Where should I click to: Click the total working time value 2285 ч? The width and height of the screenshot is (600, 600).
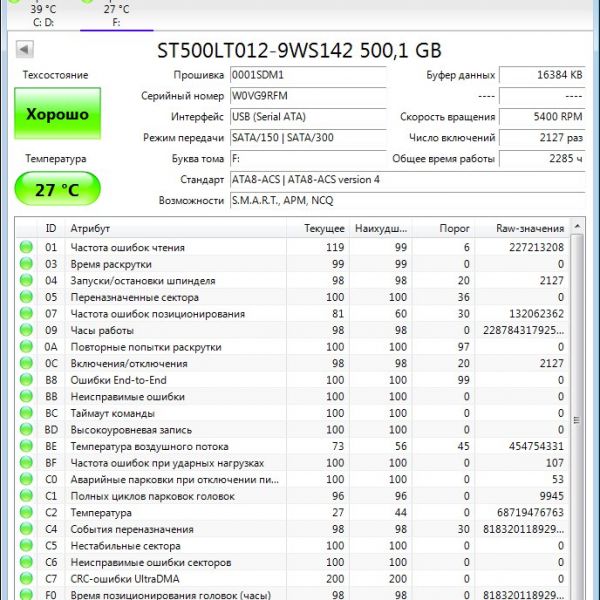542,158
